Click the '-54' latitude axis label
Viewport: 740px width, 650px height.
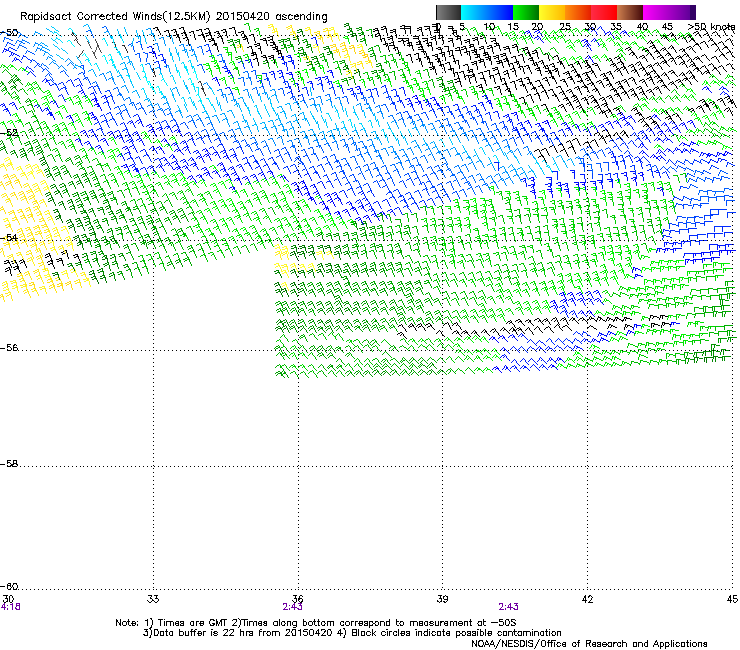click(9, 238)
